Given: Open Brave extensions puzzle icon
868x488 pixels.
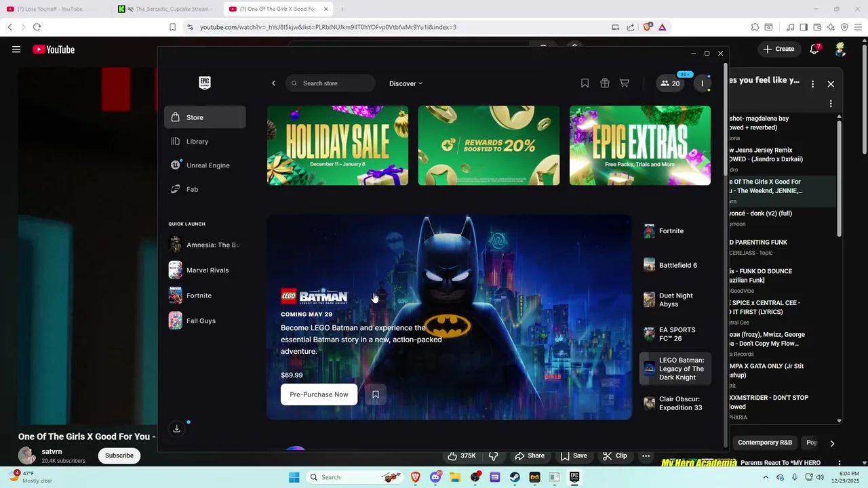Looking at the screenshot, I should [755, 27].
